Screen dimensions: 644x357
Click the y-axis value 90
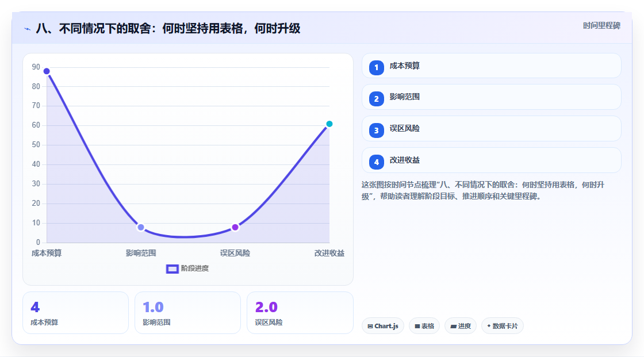36,67
